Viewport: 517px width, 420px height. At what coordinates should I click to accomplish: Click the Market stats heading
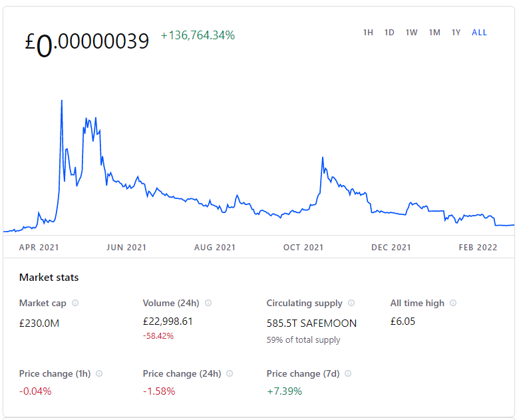(49, 278)
